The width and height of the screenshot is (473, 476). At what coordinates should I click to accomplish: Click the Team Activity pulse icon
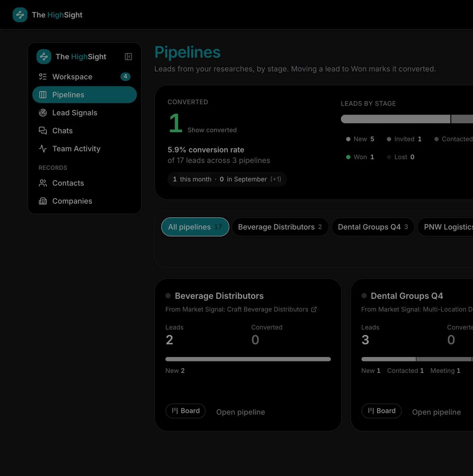[x=43, y=148]
